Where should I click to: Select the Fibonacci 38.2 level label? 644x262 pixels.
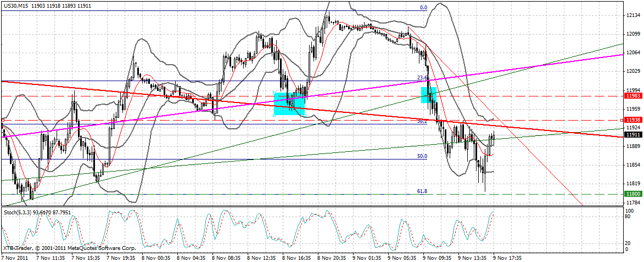point(422,121)
